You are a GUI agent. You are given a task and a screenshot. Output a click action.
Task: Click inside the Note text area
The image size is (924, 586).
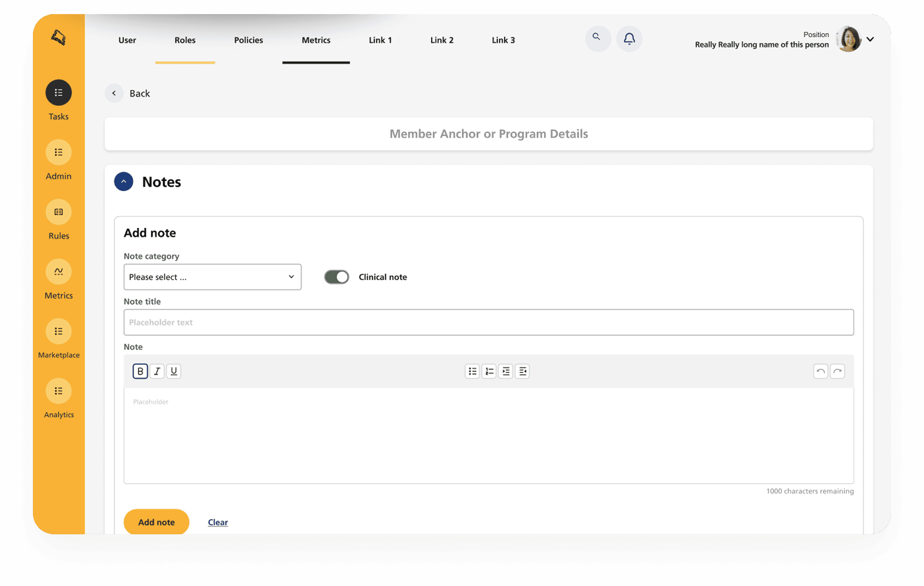pos(489,436)
